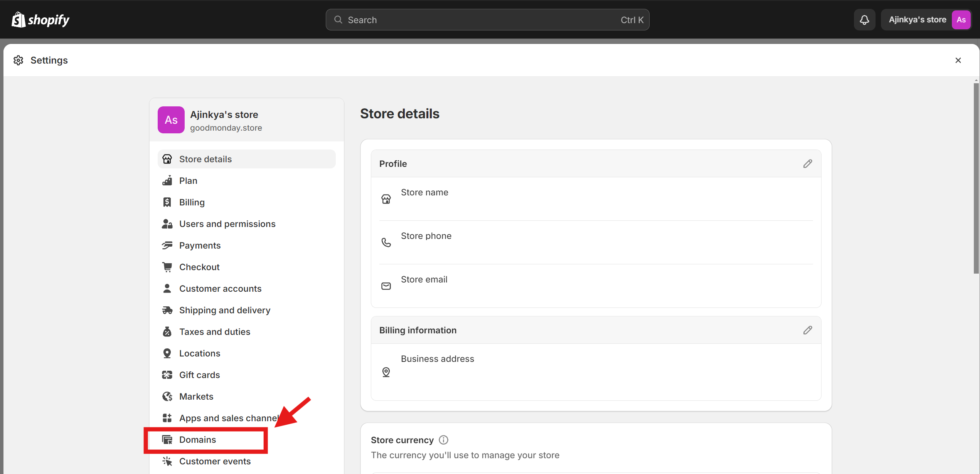980x474 pixels.
Task: Click the goodmonday.store domain text
Action: [226, 128]
